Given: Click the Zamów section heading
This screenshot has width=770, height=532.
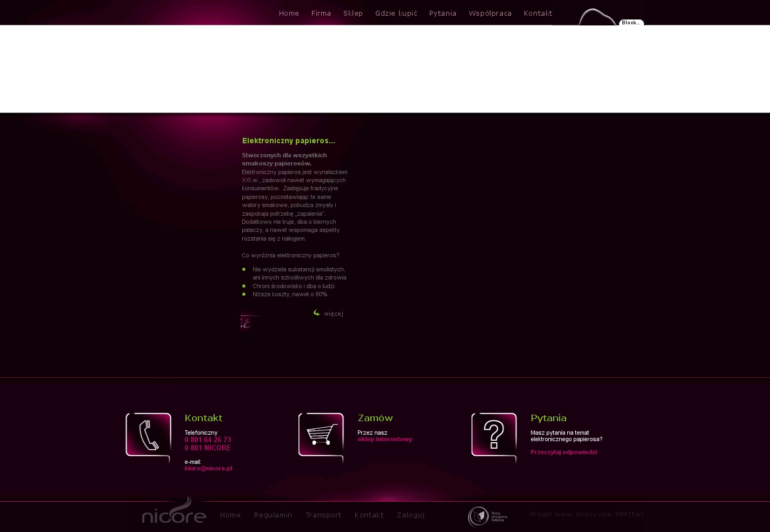Looking at the screenshot, I should click(x=375, y=418).
